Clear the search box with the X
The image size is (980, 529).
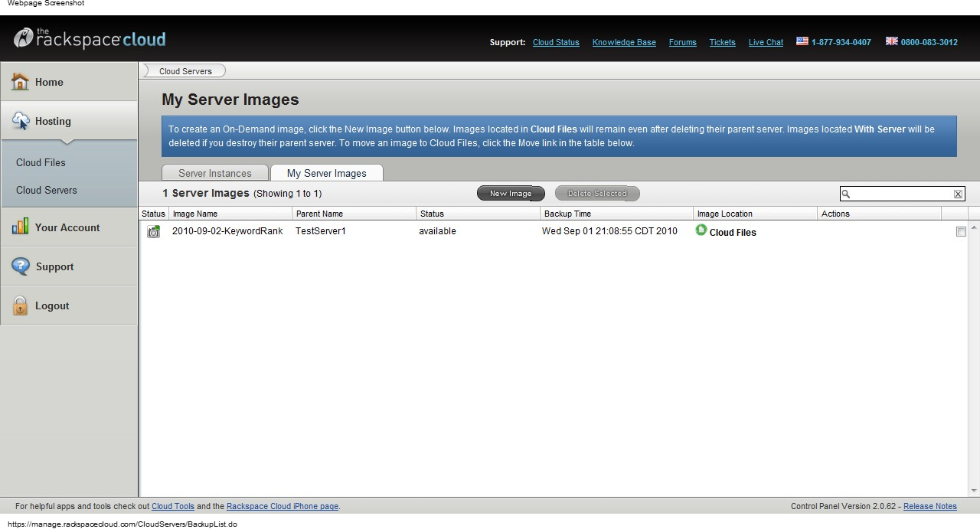958,194
